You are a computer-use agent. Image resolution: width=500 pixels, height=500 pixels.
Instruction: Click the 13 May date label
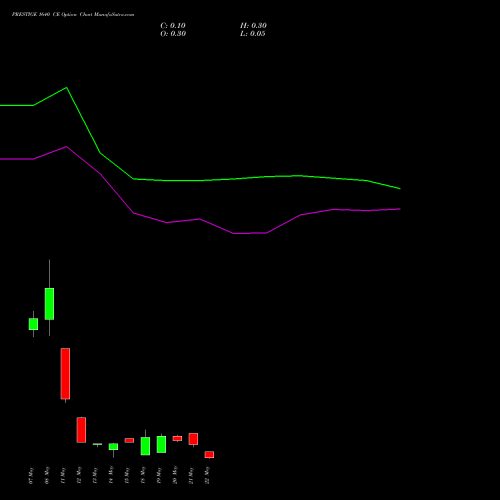click(95, 476)
